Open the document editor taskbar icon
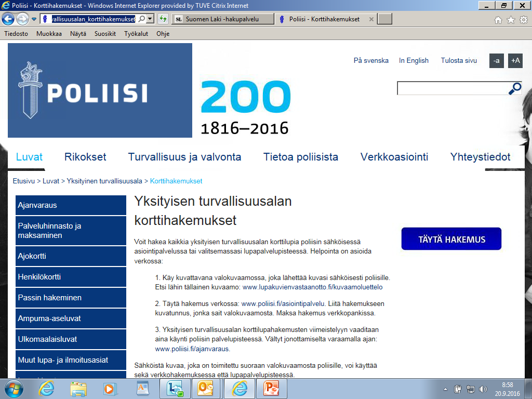Screen dimensions: 532x399 pyautogui.click(x=142, y=389)
